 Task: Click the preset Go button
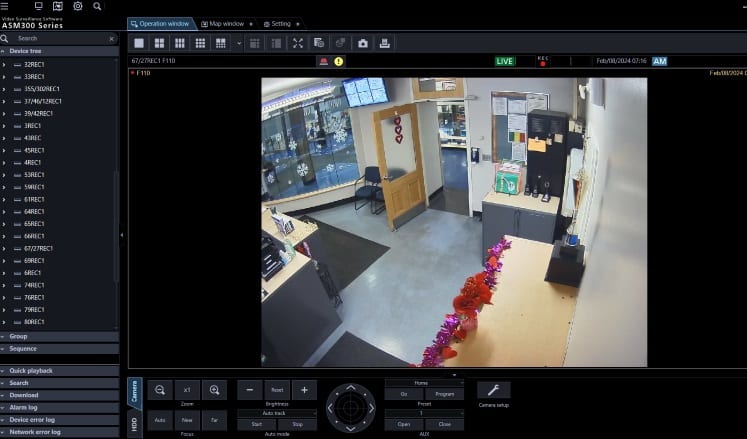pos(404,394)
